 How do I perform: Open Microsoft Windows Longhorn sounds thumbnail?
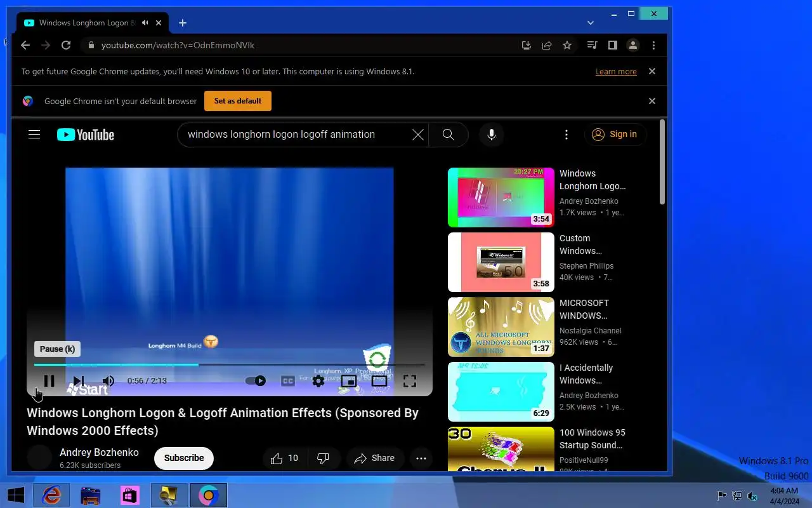tap(501, 327)
